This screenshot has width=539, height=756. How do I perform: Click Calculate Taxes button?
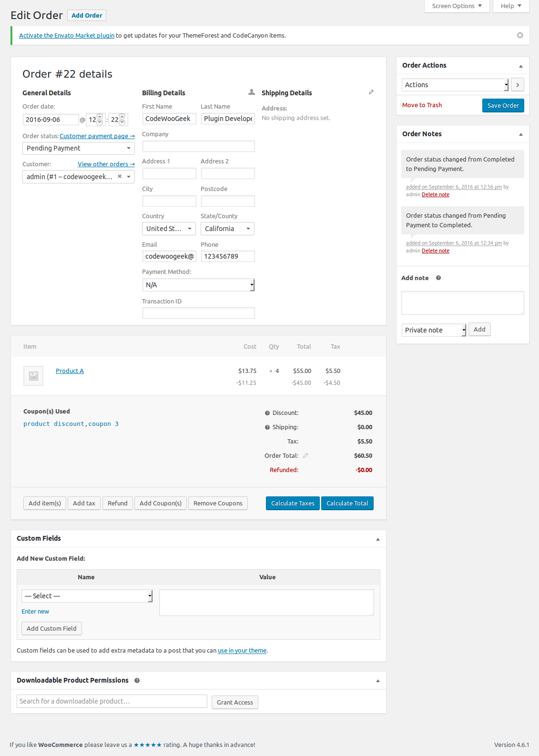click(x=293, y=503)
